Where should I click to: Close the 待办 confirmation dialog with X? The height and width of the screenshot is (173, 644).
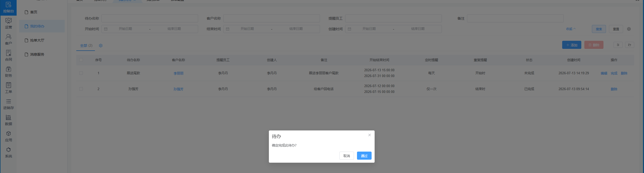pos(369,135)
